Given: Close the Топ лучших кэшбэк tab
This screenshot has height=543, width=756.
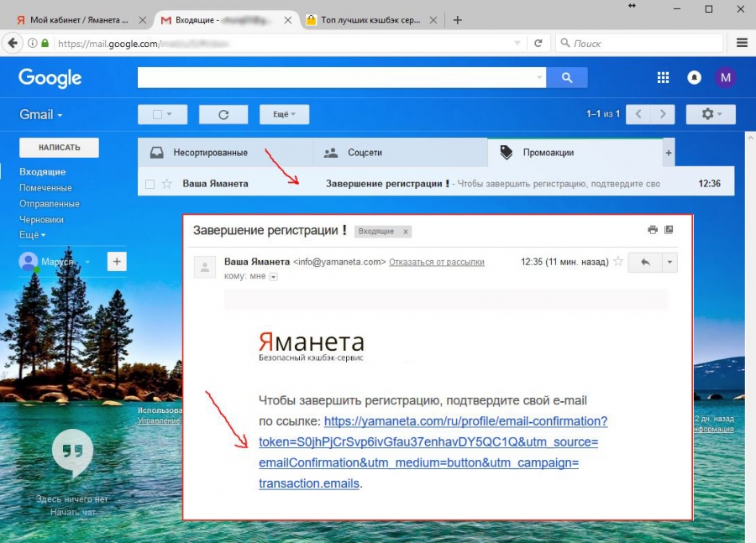Looking at the screenshot, I should tap(433, 20).
